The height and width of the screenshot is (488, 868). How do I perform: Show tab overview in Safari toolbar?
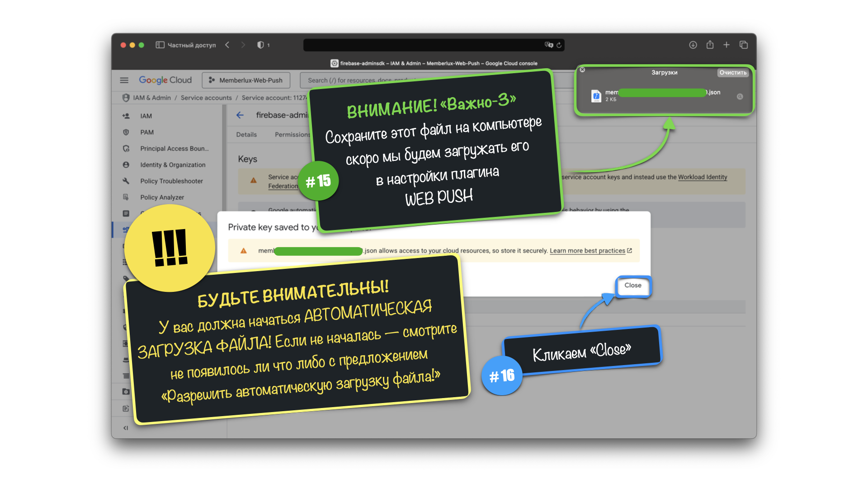744,45
